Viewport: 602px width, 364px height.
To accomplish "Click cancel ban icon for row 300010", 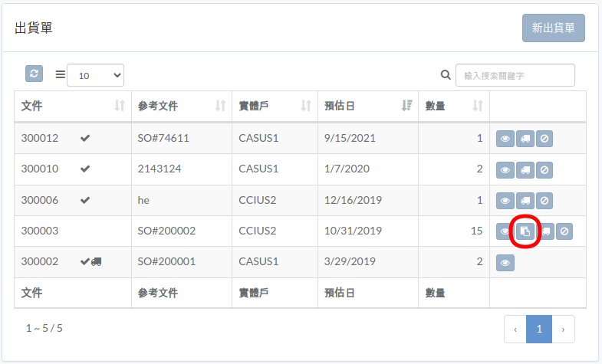I will [x=544, y=169].
